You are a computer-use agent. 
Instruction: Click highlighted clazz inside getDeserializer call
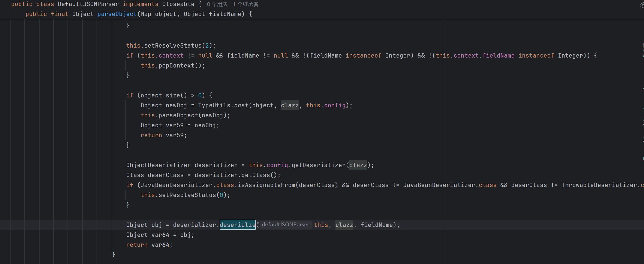[358, 165]
